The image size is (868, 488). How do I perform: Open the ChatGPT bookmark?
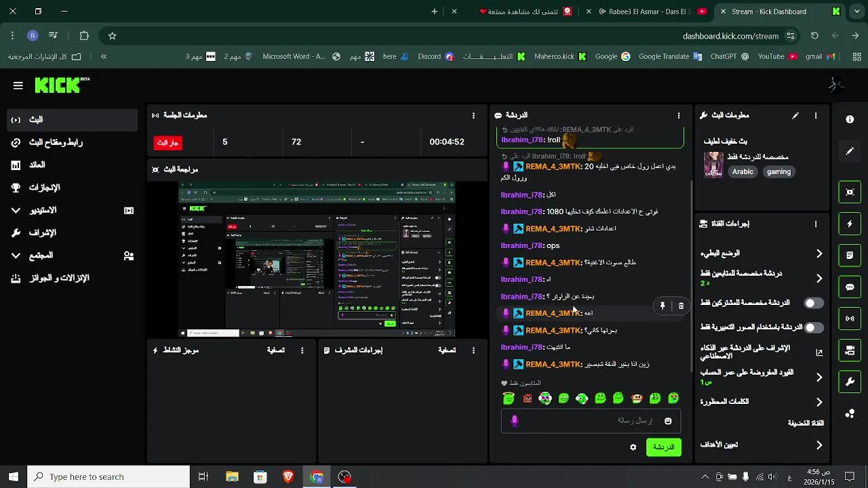730,57
